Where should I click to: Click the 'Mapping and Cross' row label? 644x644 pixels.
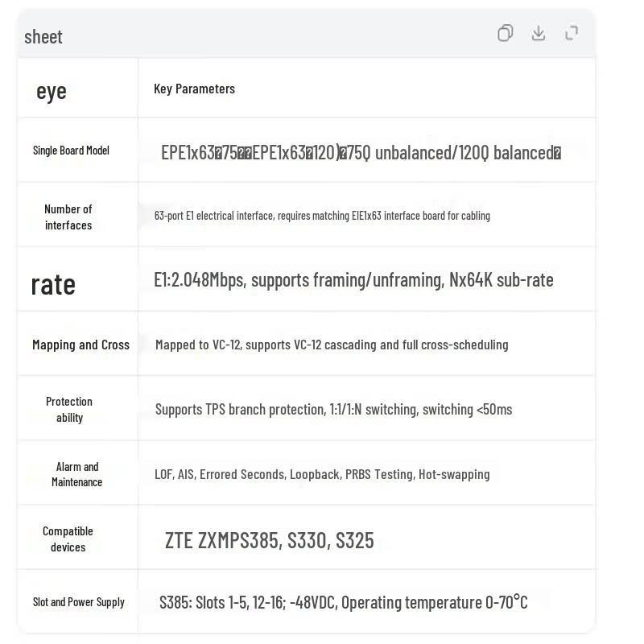point(81,345)
